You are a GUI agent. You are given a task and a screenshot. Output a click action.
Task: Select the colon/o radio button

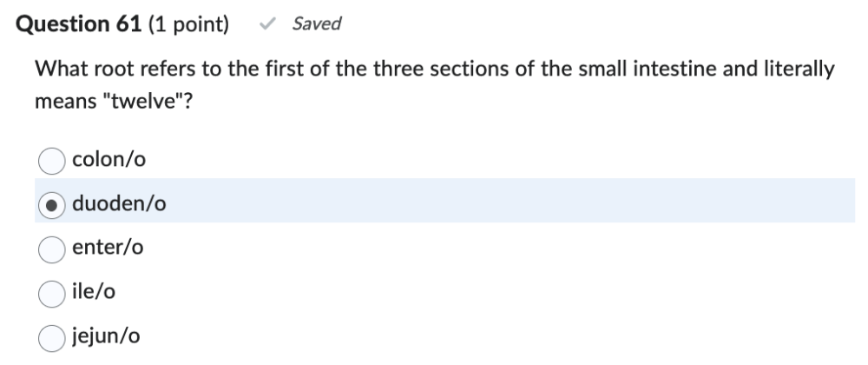point(51,160)
